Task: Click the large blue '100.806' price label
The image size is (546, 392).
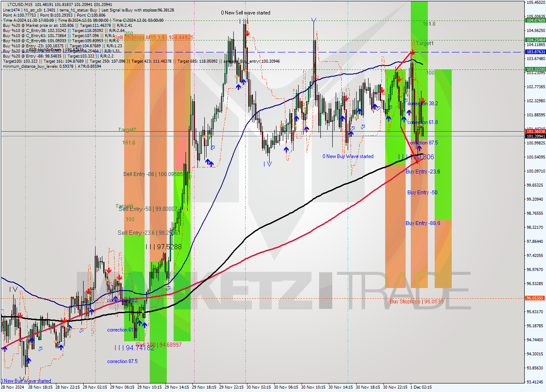Action: (422, 157)
